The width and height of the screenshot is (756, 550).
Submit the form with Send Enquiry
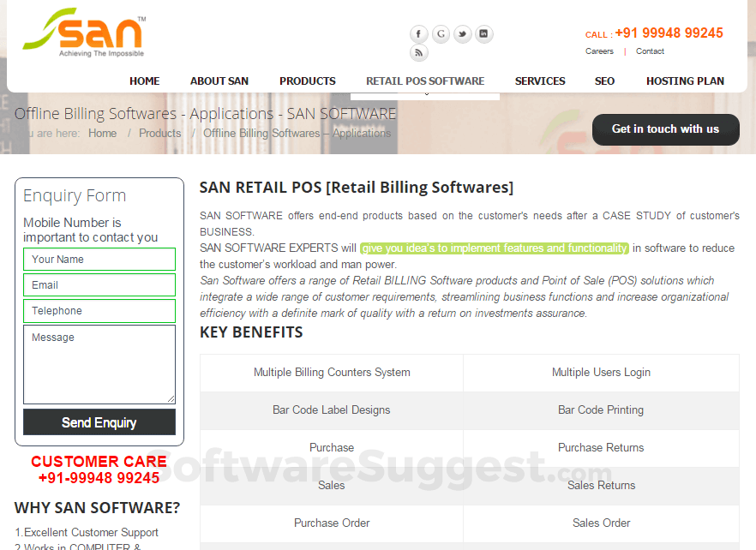pyautogui.click(x=99, y=421)
